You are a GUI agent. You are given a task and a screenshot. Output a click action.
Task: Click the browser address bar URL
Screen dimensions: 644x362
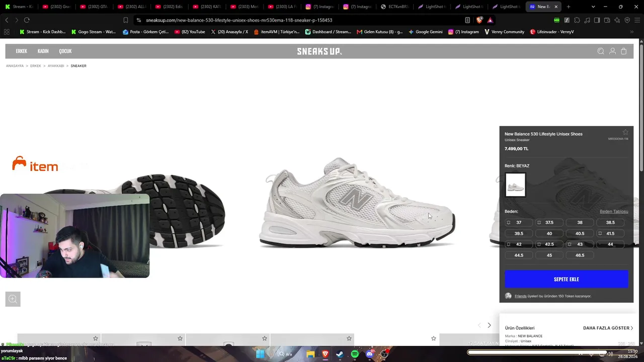point(239,20)
